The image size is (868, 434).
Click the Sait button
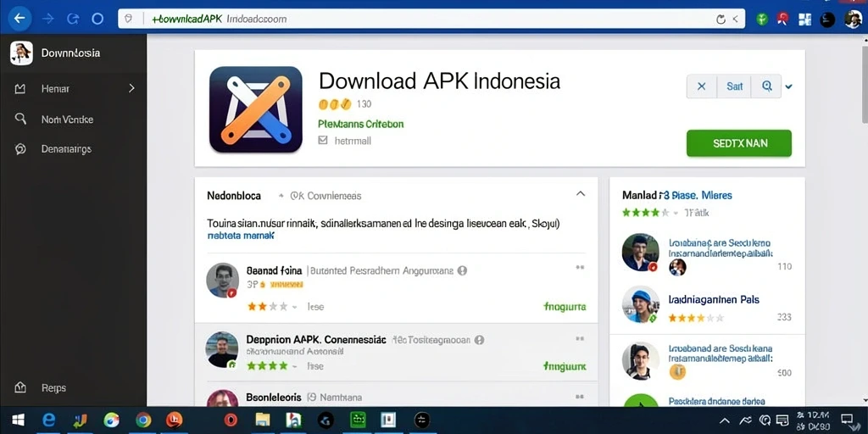pos(735,86)
